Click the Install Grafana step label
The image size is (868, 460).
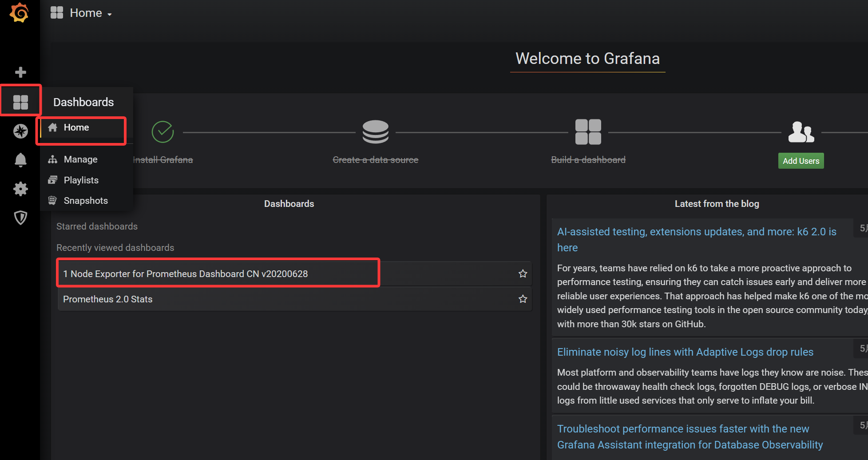pyautogui.click(x=163, y=160)
